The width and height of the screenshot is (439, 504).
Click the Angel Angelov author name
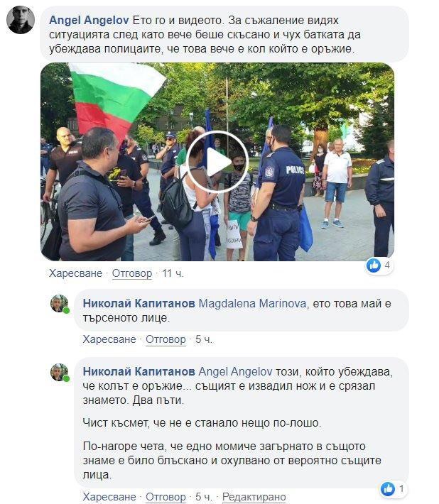pos(89,21)
